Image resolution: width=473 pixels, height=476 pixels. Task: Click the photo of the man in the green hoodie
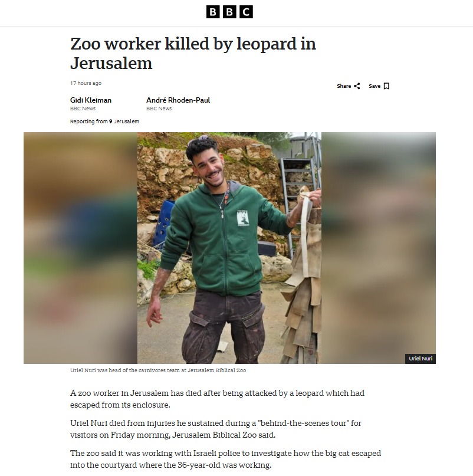point(229,248)
